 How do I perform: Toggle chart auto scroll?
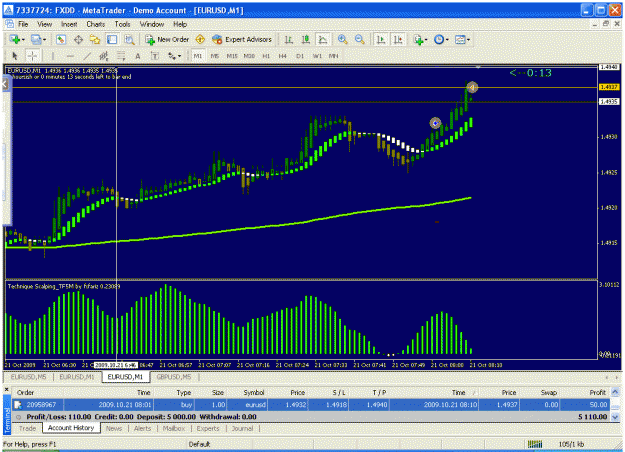click(381, 39)
